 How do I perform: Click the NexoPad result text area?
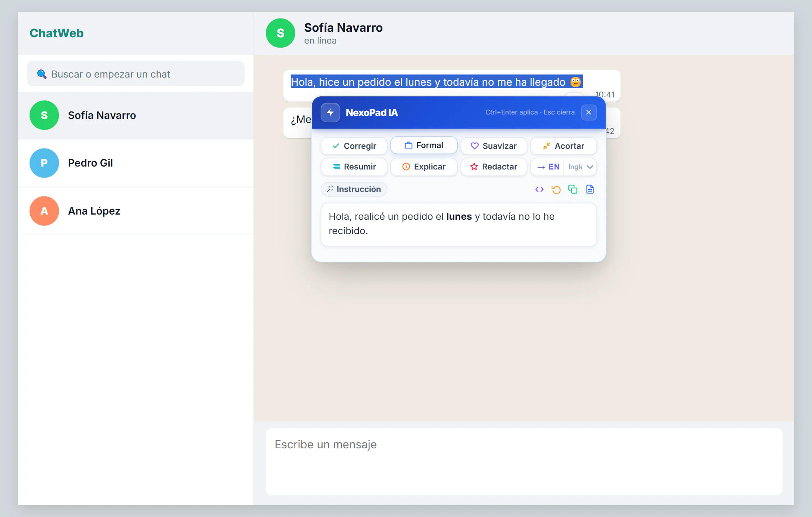tap(459, 225)
